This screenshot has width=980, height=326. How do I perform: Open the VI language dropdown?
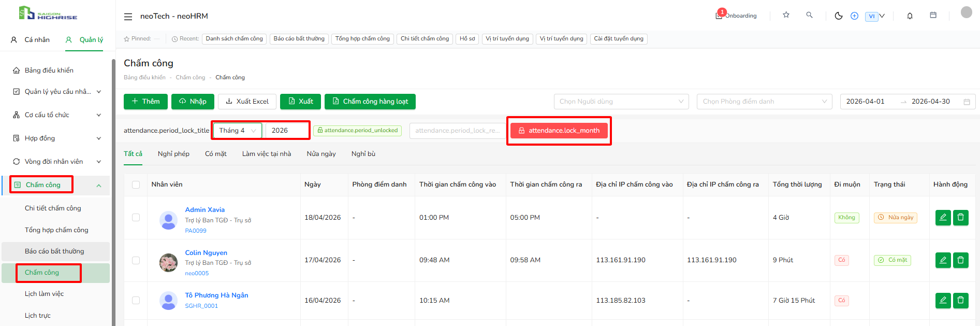(x=875, y=16)
